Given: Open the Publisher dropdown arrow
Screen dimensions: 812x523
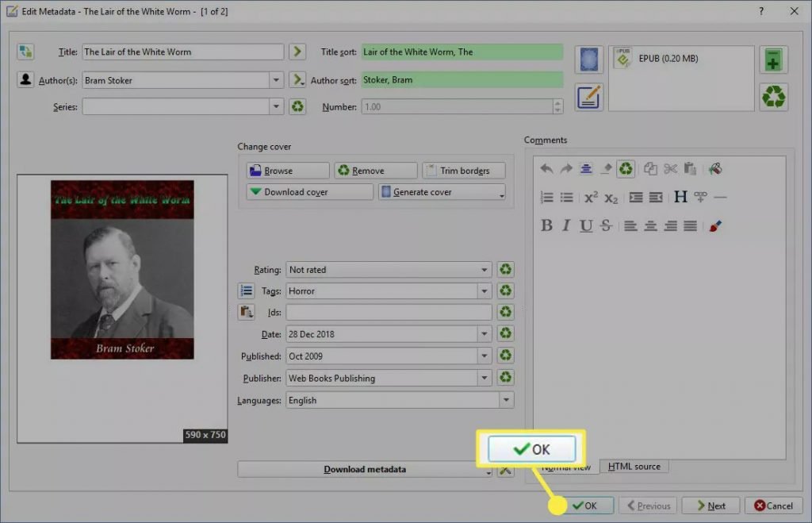Looking at the screenshot, I should 485,378.
